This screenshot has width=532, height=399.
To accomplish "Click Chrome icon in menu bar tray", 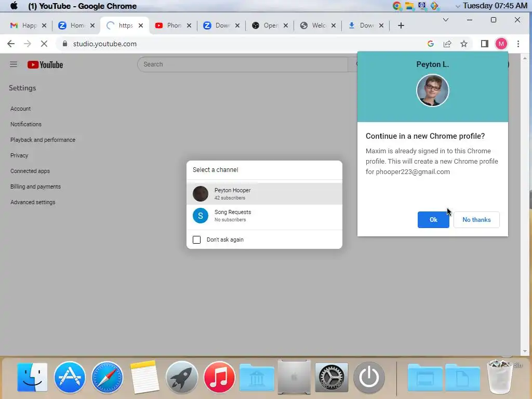I will (396, 6).
